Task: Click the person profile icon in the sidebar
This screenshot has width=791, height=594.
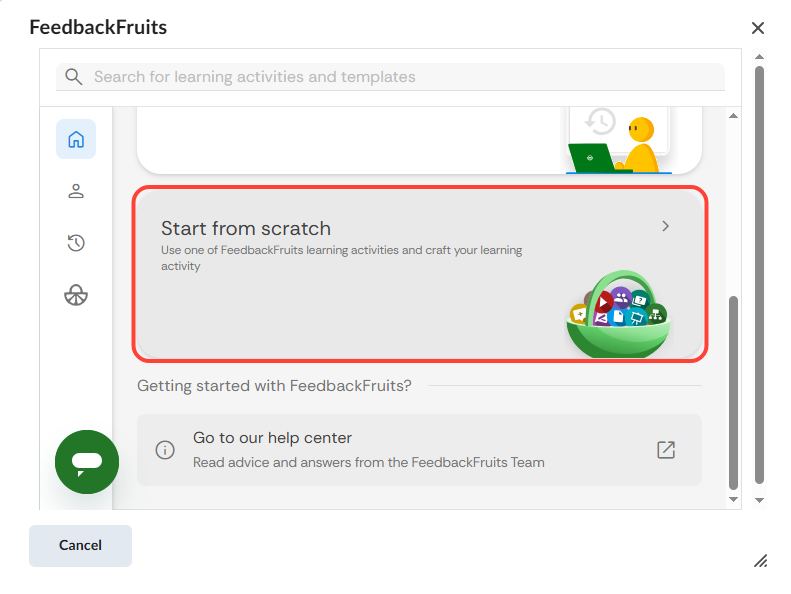Action: (x=76, y=191)
